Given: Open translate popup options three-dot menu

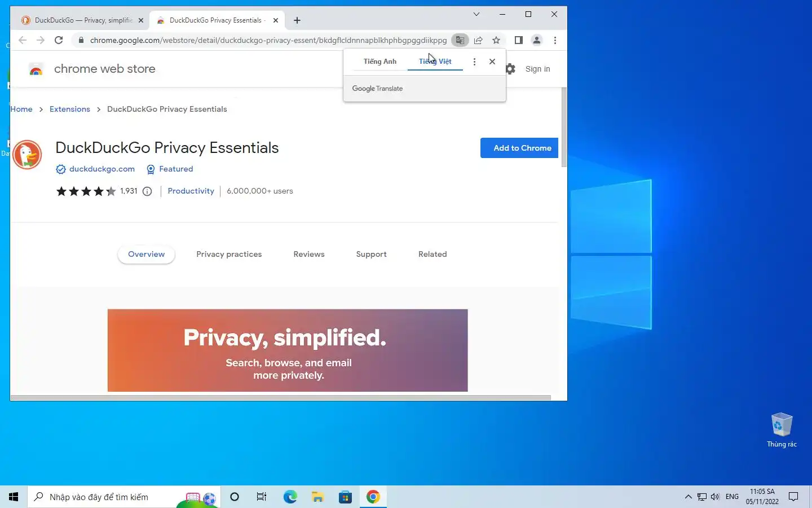Looking at the screenshot, I should (x=474, y=62).
